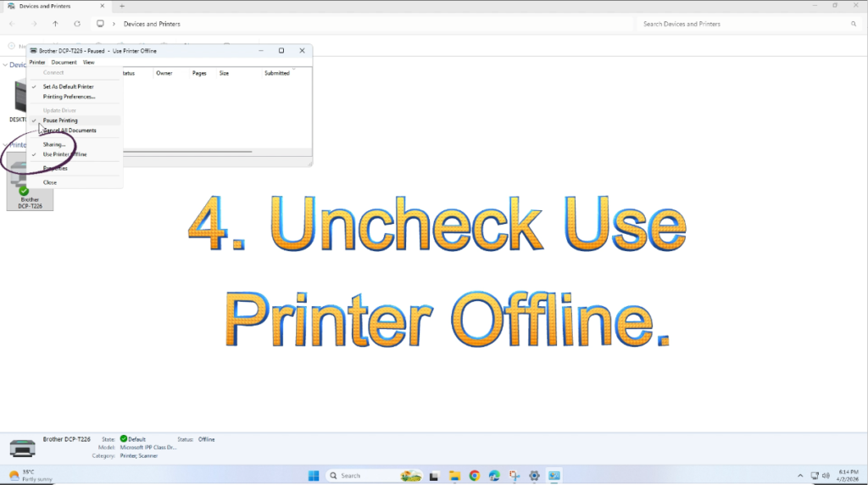Maximize the Brother DCP-T226 queue window

pyautogui.click(x=281, y=51)
